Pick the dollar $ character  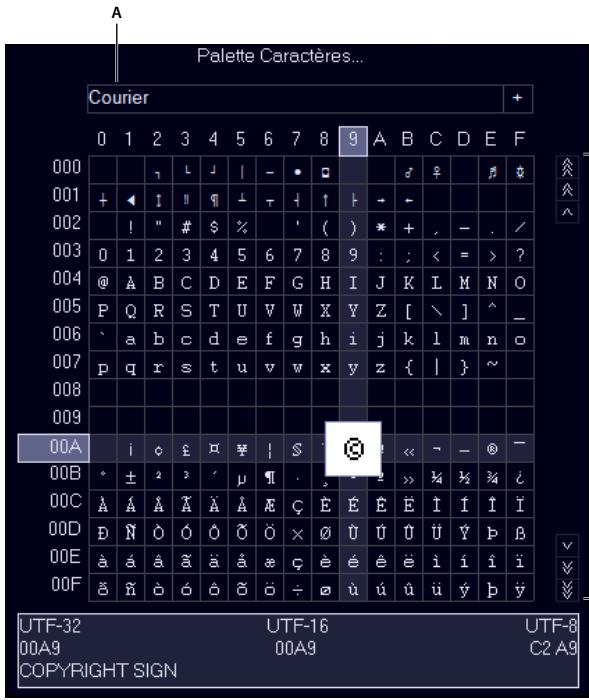[214, 227]
